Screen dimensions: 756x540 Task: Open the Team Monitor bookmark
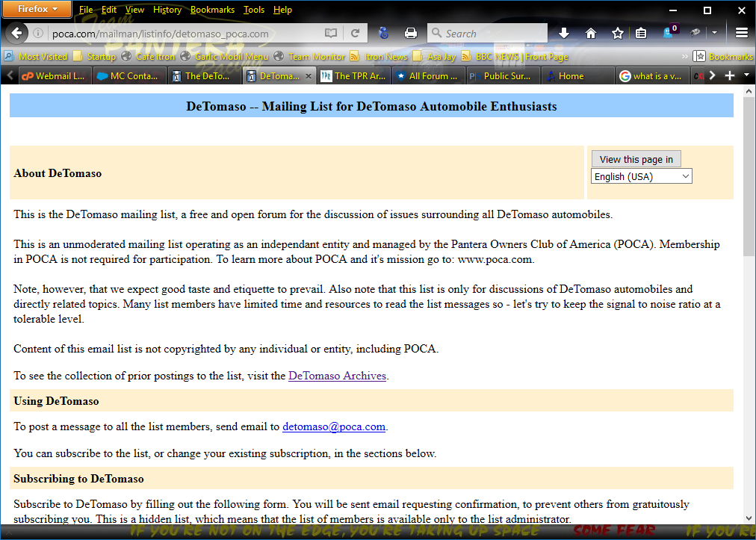[309, 57]
